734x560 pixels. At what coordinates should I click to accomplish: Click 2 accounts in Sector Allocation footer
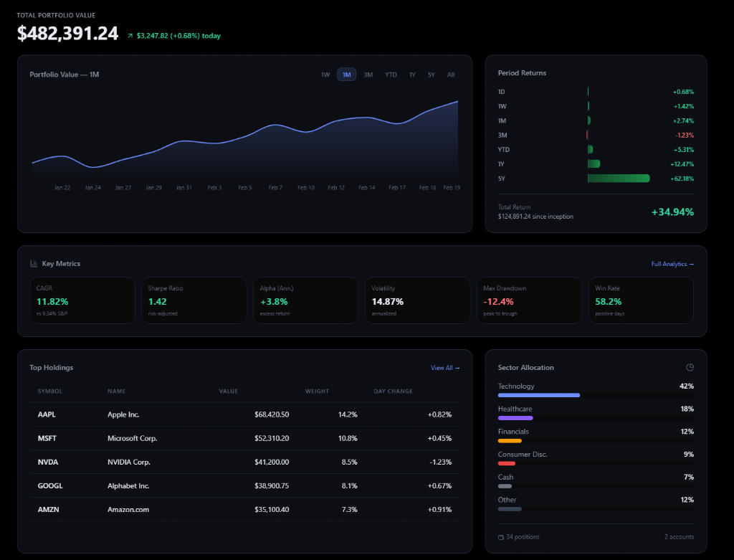point(678,536)
